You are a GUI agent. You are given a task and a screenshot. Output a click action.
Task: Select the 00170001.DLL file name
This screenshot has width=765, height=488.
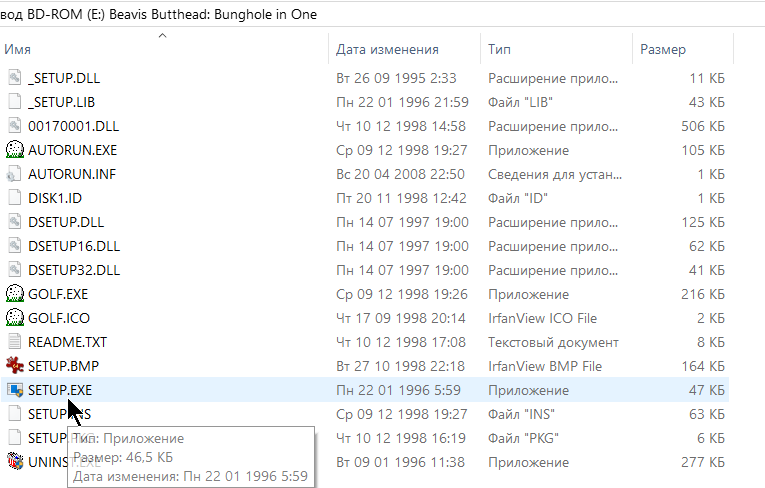[73, 126]
